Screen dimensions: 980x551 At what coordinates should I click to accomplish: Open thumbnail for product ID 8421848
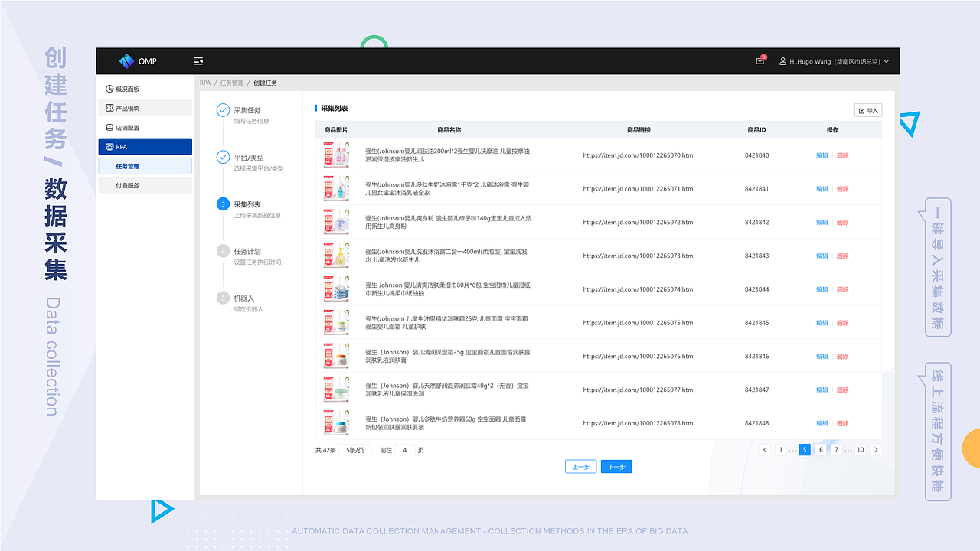(336, 423)
